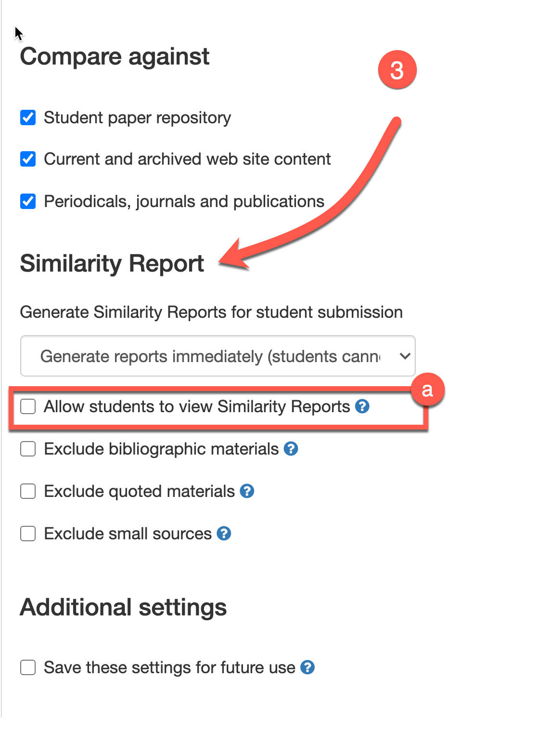This screenshot has height=756, width=538.
Task: Enable Exclude small sources option
Action: coord(28,534)
